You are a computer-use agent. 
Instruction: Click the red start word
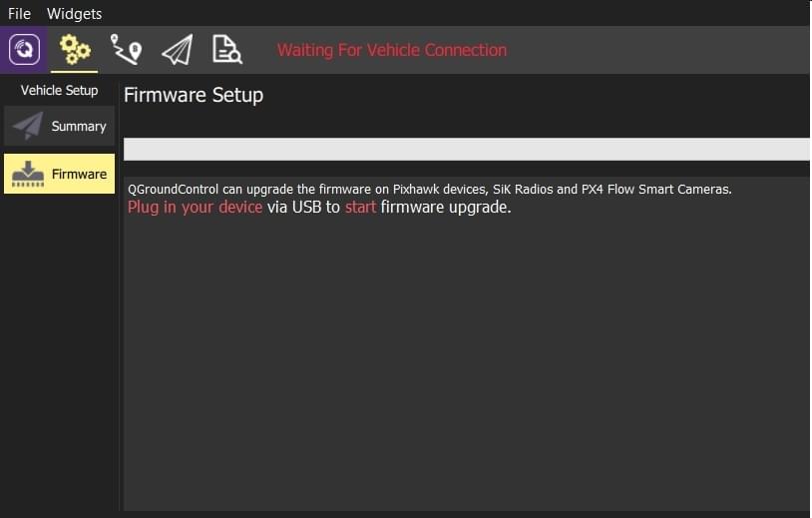pyautogui.click(x=360, y=208)
